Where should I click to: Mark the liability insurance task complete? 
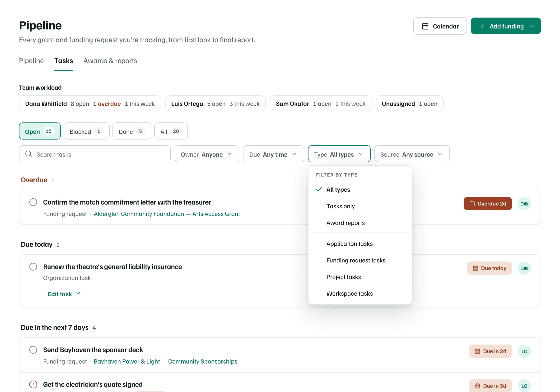tap(33, 267)
